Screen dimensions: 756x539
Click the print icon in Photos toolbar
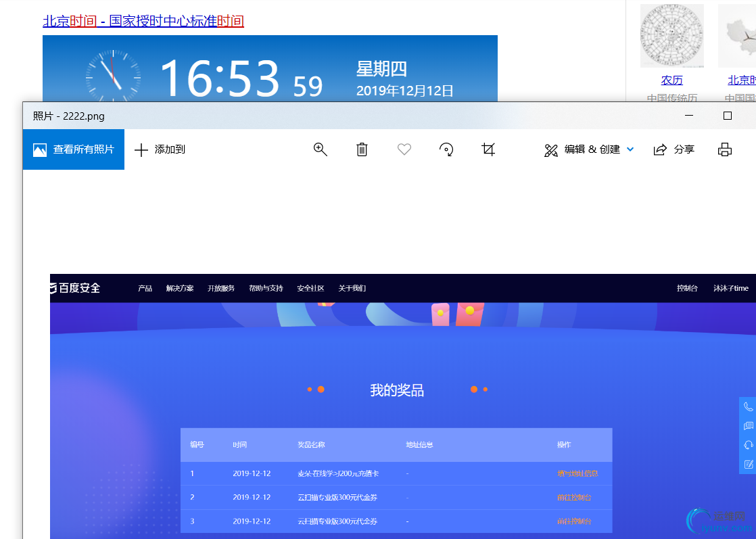(725, 149)
